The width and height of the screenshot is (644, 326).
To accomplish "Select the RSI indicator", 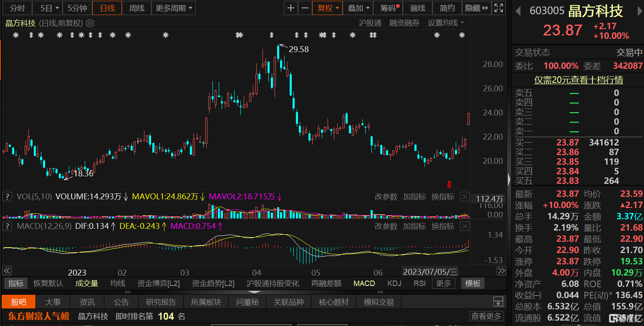I will (x=419, y=283).
